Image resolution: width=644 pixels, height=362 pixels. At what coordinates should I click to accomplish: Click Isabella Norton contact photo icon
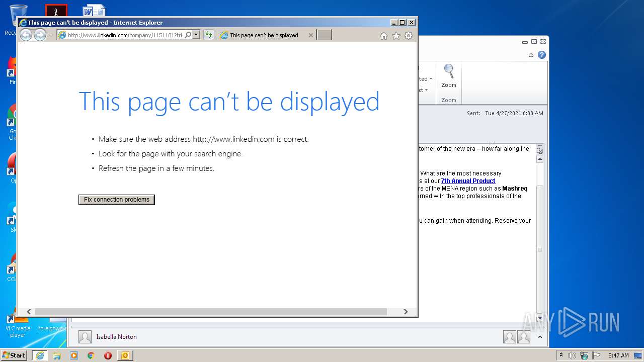[85, 337]
